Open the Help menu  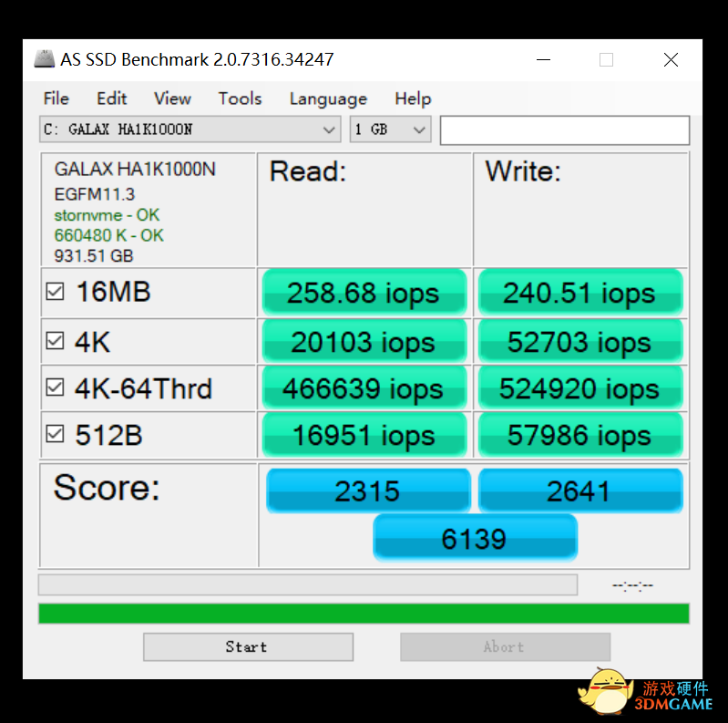point(413,98)
